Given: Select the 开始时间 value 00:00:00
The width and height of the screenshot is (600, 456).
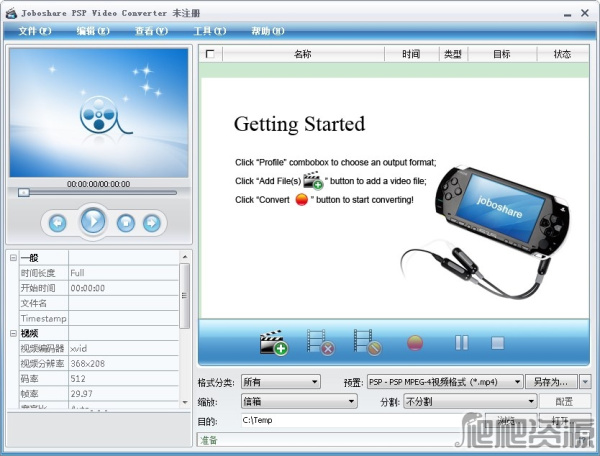Looking at the screenshot, I should pyautogui.click(x=124, y=288).
